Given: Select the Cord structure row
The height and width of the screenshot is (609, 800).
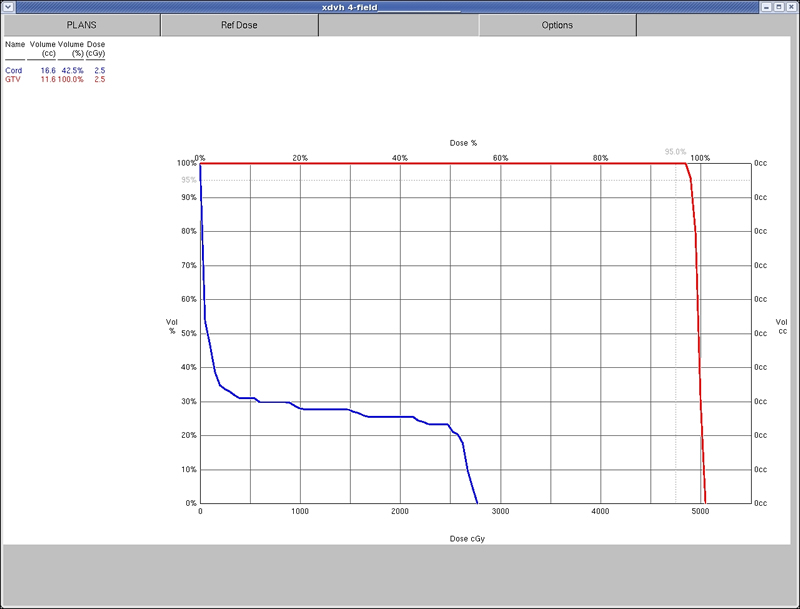Looking at the screenshot, I should [x=14, y=71].
